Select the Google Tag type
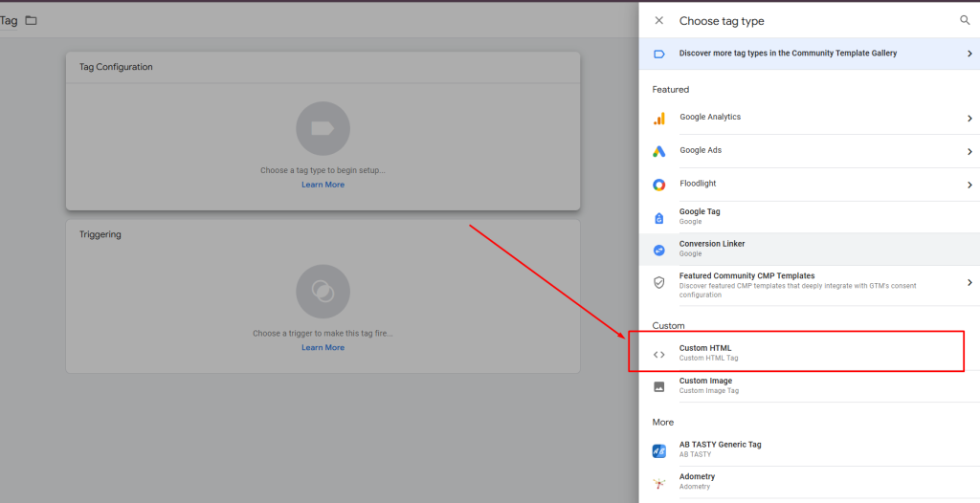The height and width of the screenshot is (503, 980). [810, 217]
